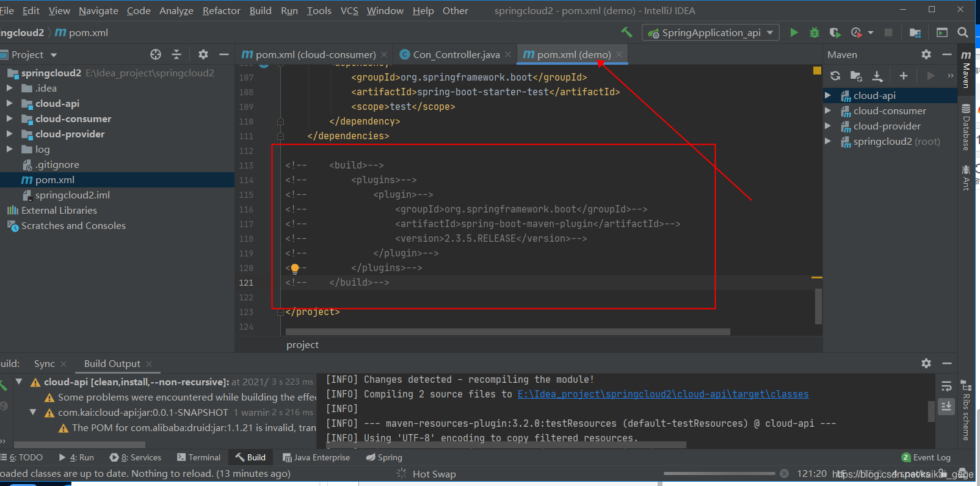Hide the Maven tool window
This screenshot has height=486, width=980.
(x=947, y=54)
